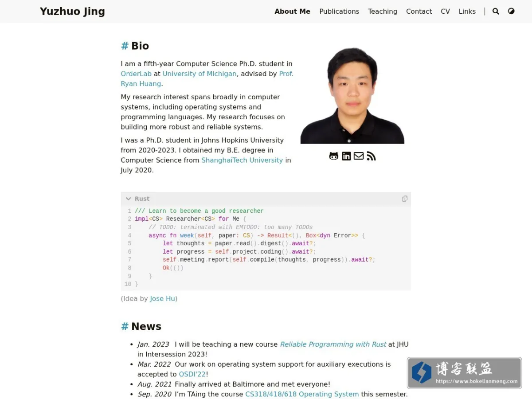
Task: Open the Contact page
Action: (x=419, y=12)
